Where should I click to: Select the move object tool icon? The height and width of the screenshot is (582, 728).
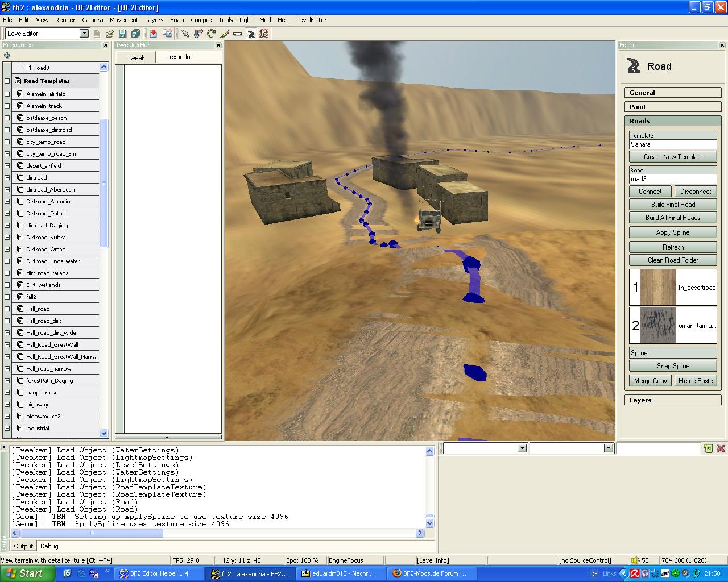point(198,34)
